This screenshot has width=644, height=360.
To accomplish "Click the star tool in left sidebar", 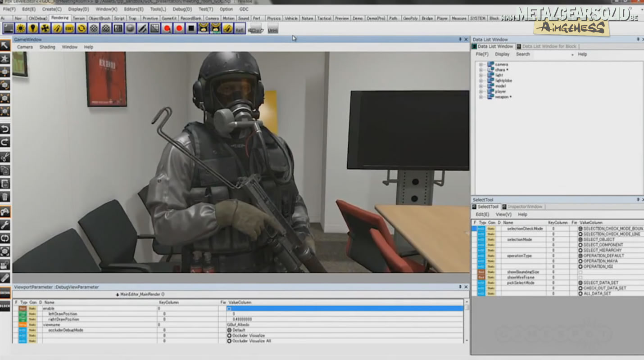I will [x=5, y=58].
